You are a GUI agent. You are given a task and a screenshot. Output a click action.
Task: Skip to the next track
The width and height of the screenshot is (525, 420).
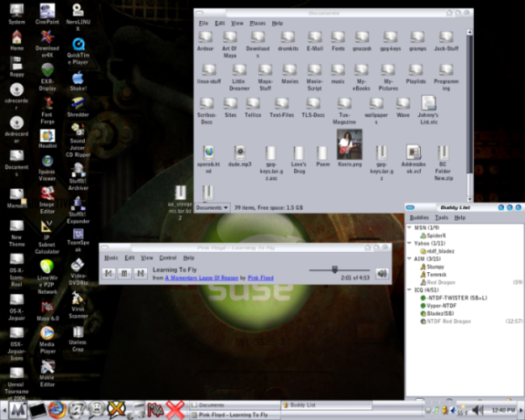pyautogui.click(x=141, y=273)
